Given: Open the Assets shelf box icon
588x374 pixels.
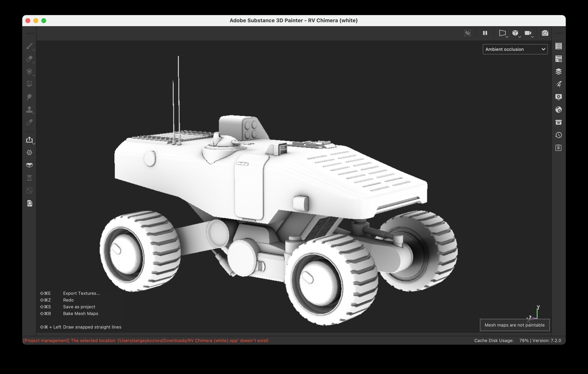Looking at the screenshot, I should point(558,122).
